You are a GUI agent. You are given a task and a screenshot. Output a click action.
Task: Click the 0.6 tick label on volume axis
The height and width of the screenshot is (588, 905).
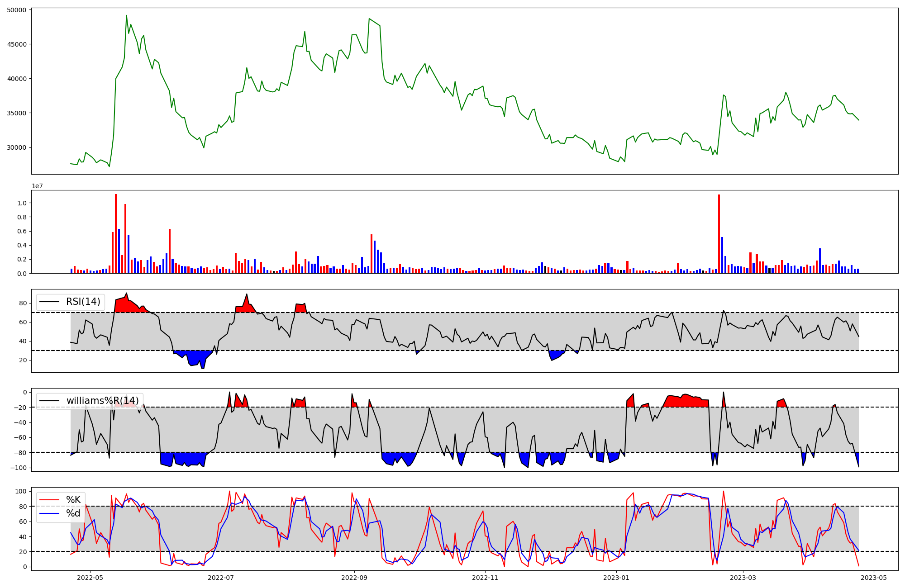click(x=22, y=231)
